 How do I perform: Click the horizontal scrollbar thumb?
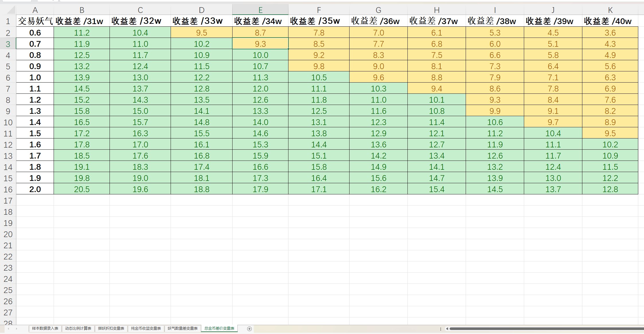[545, 329]
